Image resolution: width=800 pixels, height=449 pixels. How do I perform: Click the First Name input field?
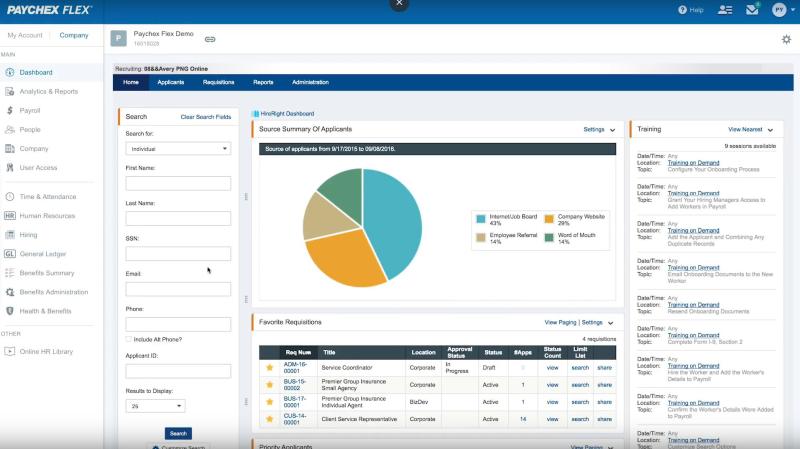(x=178, y=183)
